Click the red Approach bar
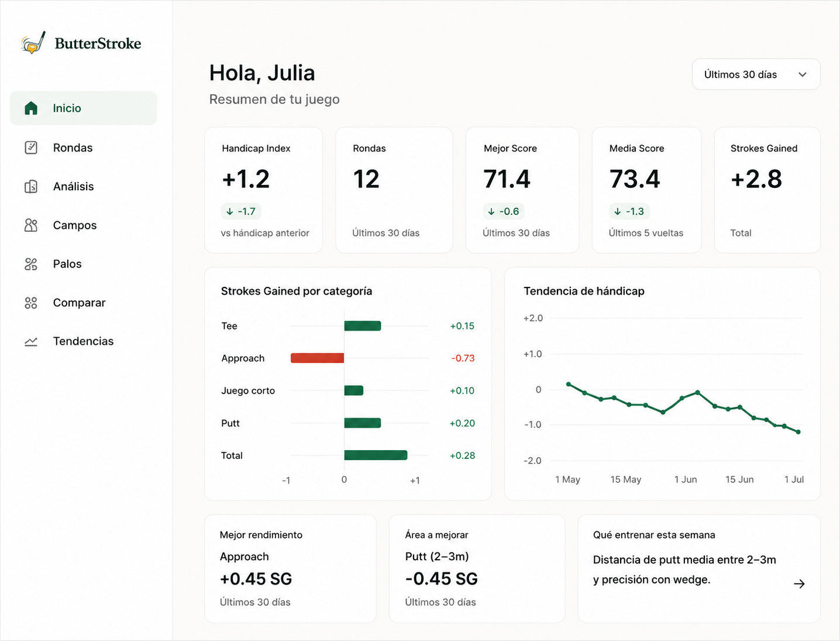 (317, 358)
